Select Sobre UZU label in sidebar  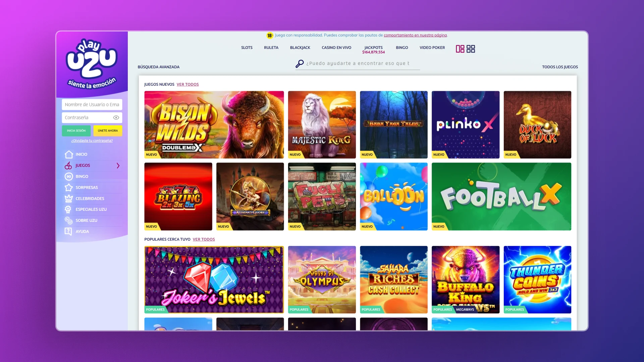[x=86, y=221]
